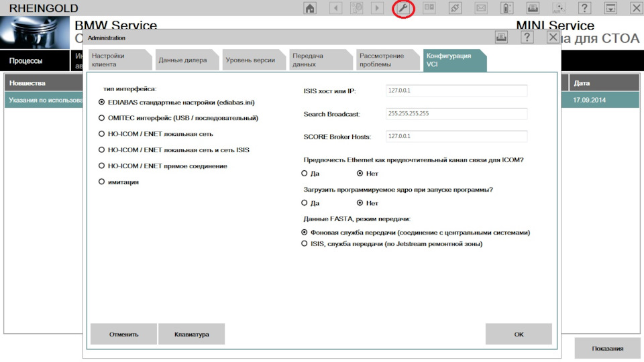
Task: Select the имитация interface option
Action: [x=118, y=182]
